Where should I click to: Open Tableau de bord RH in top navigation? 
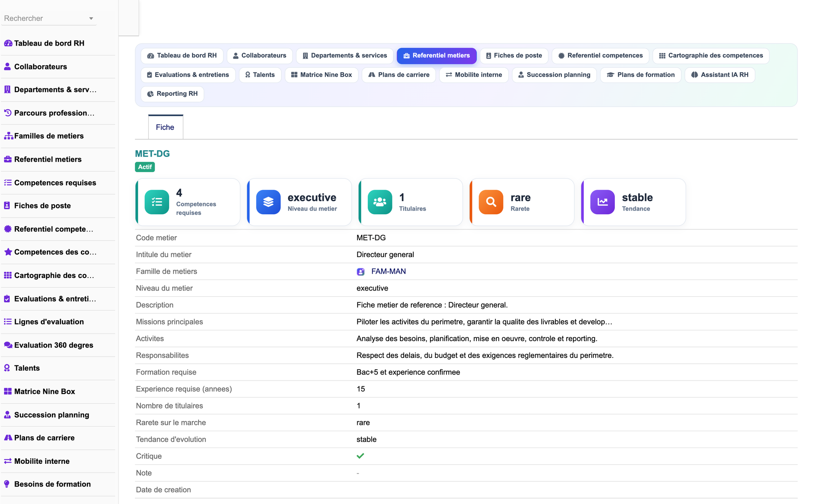182,56
